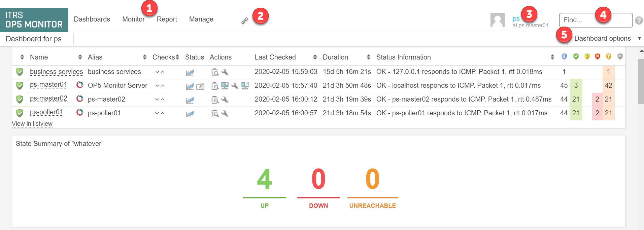Open the Report menu

click(x=167, y=19)
